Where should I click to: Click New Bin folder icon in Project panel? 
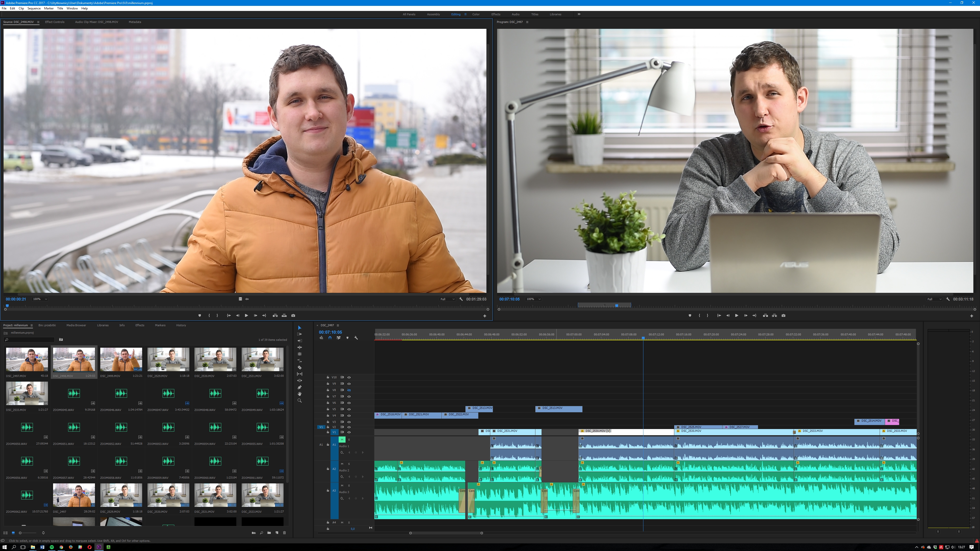tap(269, 533)
